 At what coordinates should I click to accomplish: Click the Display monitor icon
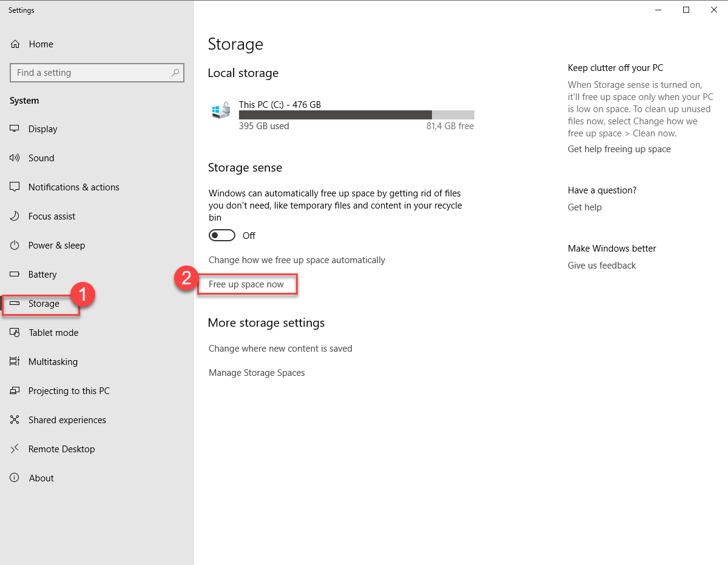(15, 129)
